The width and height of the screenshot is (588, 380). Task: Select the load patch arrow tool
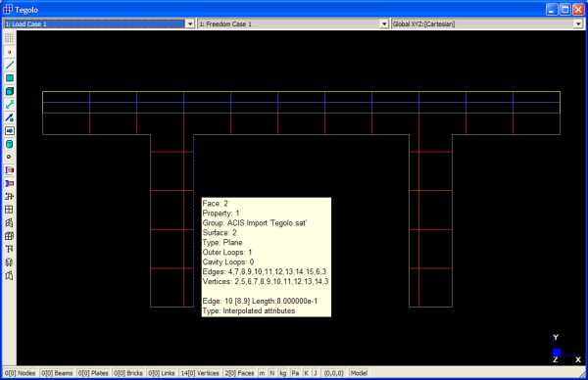[10, 131]
